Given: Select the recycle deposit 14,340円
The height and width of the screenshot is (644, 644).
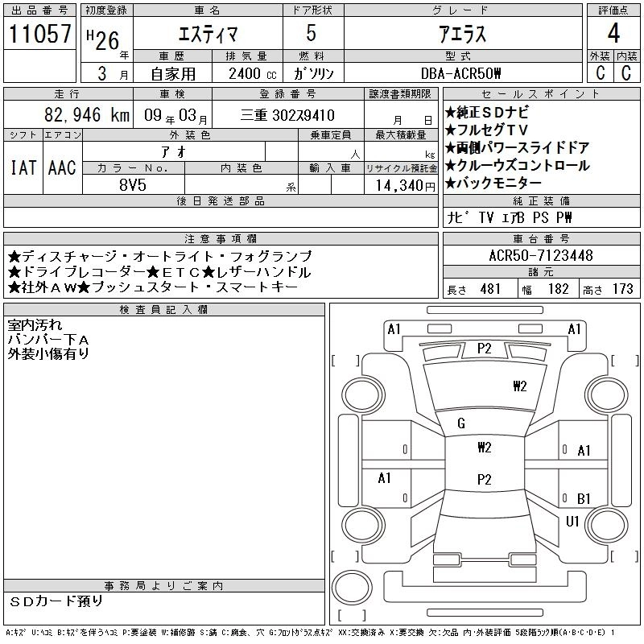Looking at the screenshot, I should (x=405, y=186).
